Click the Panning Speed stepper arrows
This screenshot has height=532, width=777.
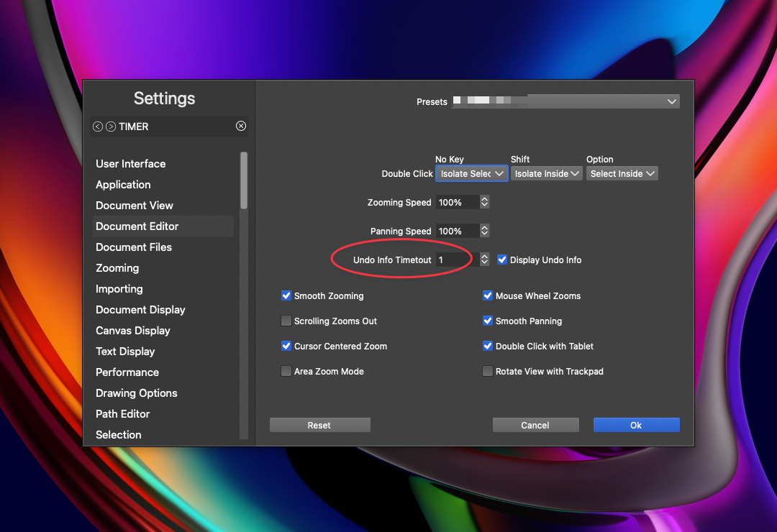tap(485, 231)
